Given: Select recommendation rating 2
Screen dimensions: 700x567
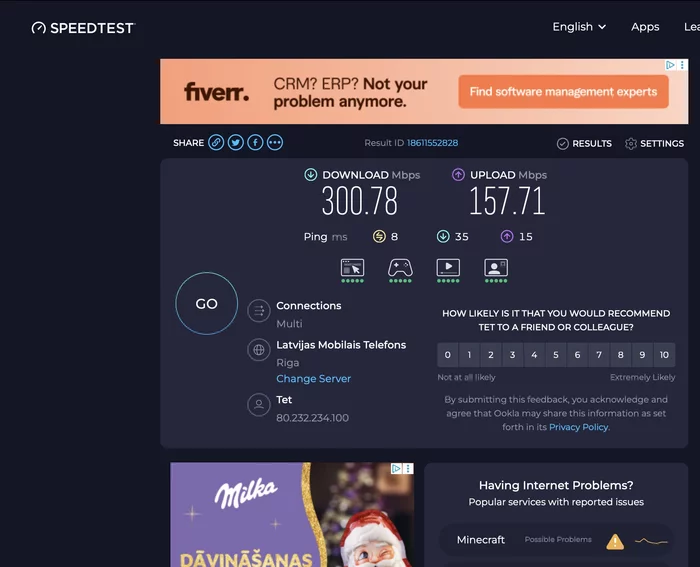Looking at the screenshot, I should click(491, 355).
